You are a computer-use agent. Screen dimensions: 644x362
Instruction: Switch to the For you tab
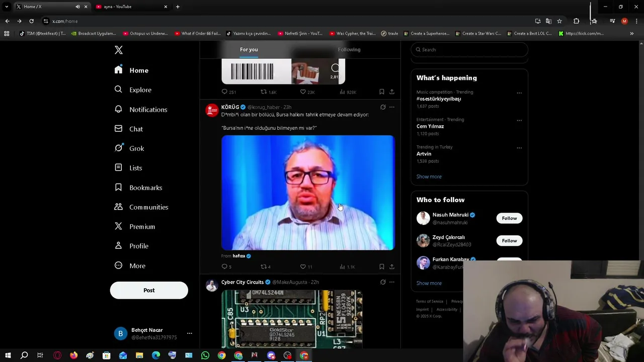tap(249, 49)
